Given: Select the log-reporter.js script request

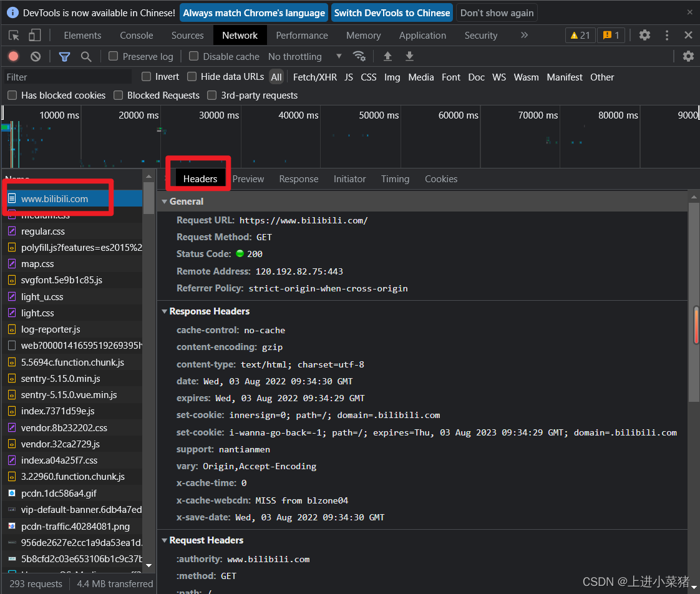Looking at the screenshot, I should pos(72,329).
